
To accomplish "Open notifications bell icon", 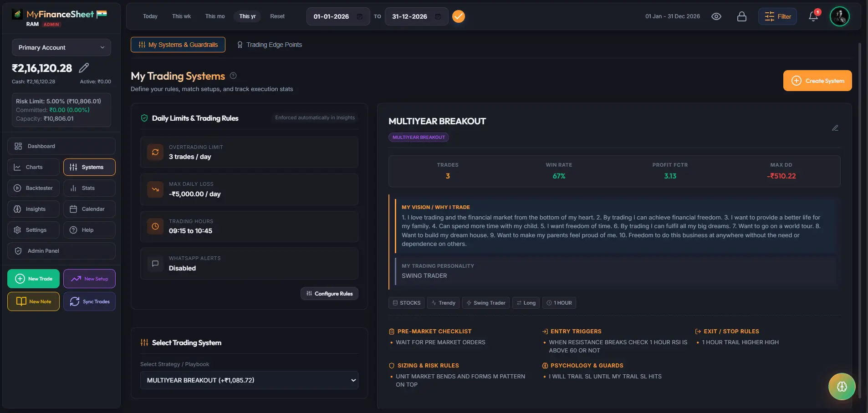I will [813, 16].
